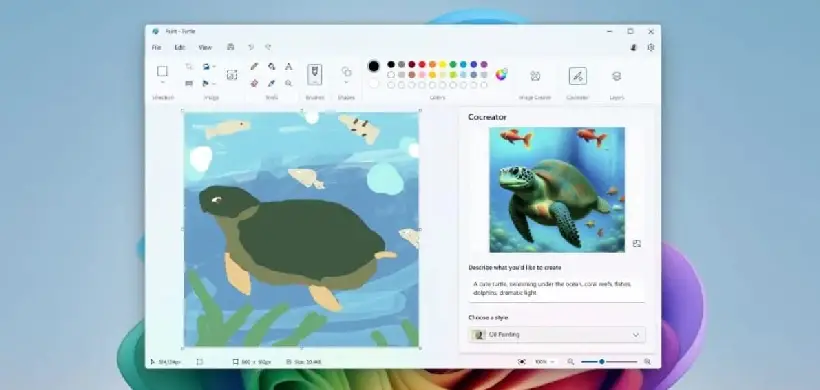This screenshot has width=820, height=390.
Task: Click the Fit to window icon
Action: pos(521,362)
